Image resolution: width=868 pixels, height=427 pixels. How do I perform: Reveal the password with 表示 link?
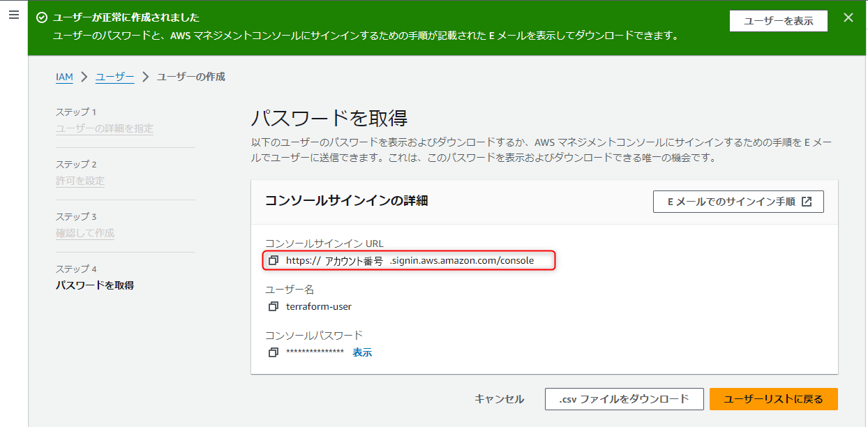pyautogui.click(x=362, y=352)
